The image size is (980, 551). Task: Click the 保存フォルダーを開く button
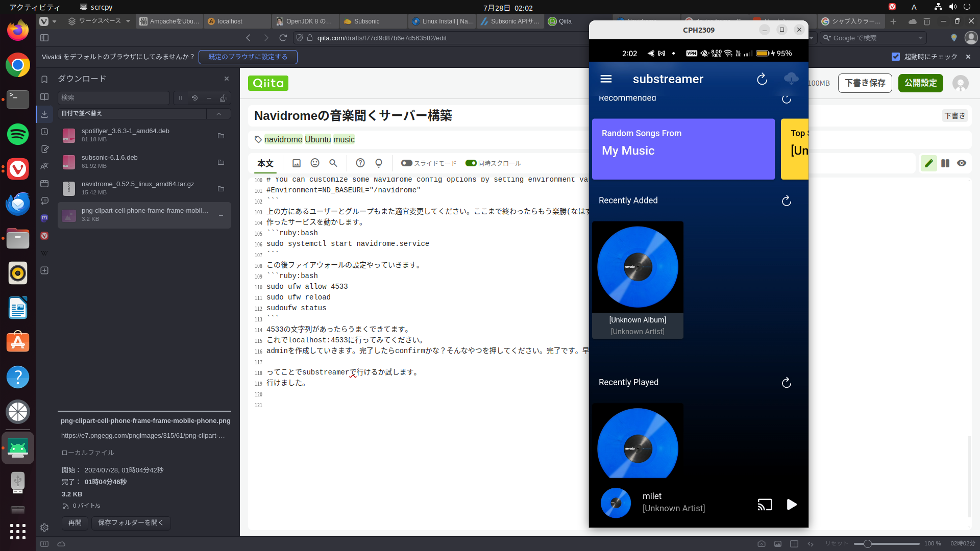131,523
